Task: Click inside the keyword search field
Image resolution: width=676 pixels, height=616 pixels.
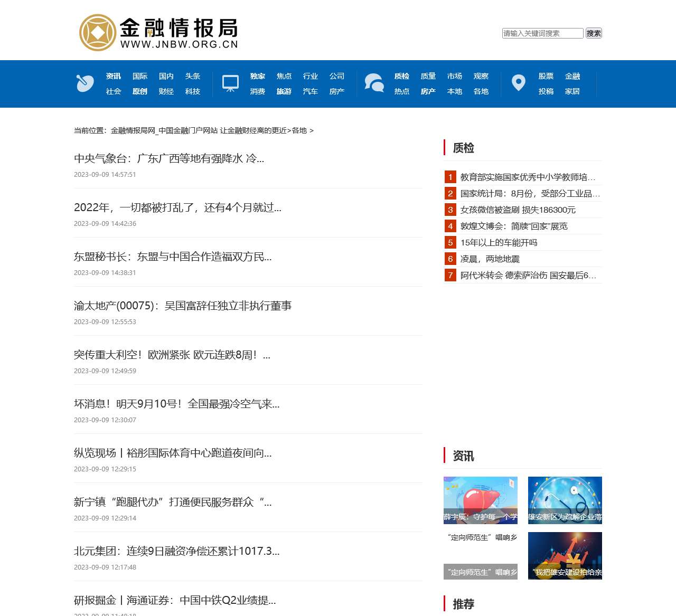Action: coord(542,33)
